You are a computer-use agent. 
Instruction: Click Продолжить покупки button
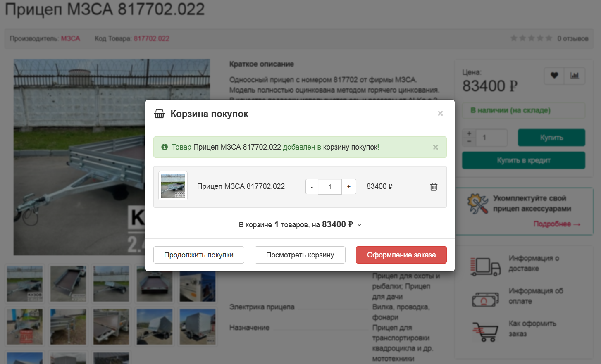point(199,255)
